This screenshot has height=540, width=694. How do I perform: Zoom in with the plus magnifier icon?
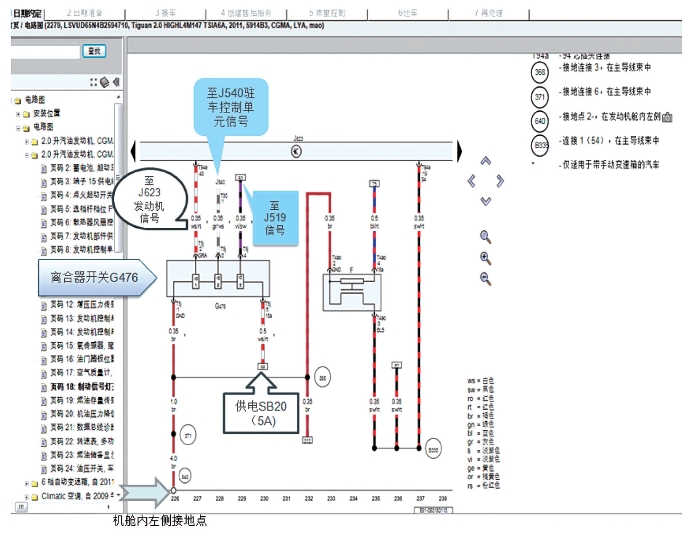(x=486, y=258)
